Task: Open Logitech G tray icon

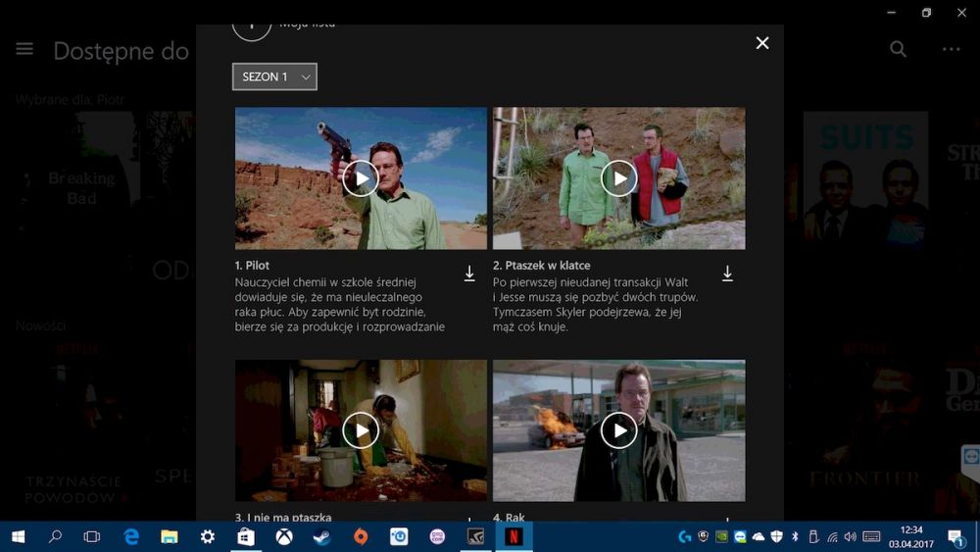Action: tap(685, 536)
